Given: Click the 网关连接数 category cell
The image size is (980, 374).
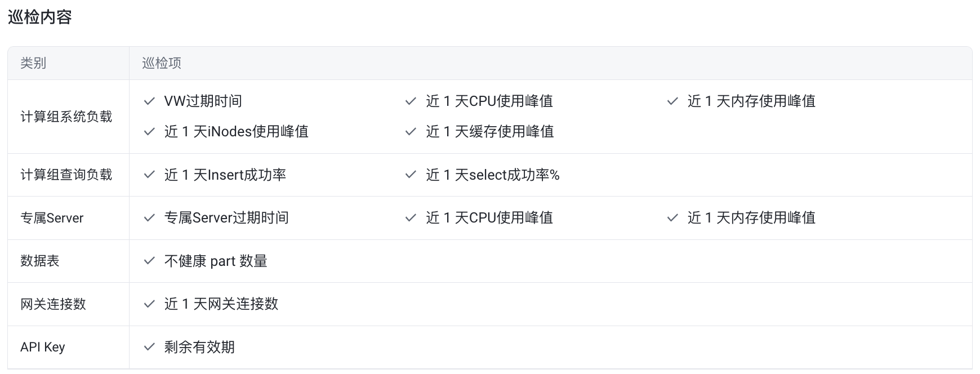Looking at the screenshot, I should (x=68, y=304).
